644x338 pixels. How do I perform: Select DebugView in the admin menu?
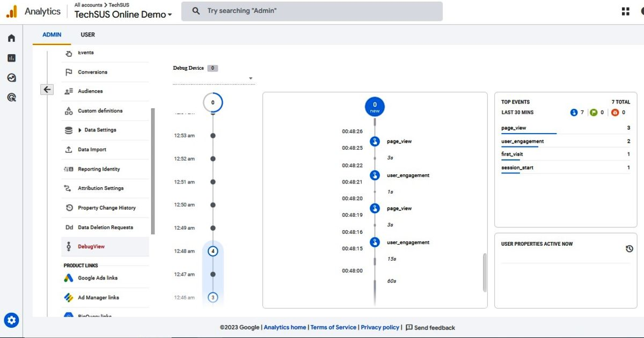(105, 247)
